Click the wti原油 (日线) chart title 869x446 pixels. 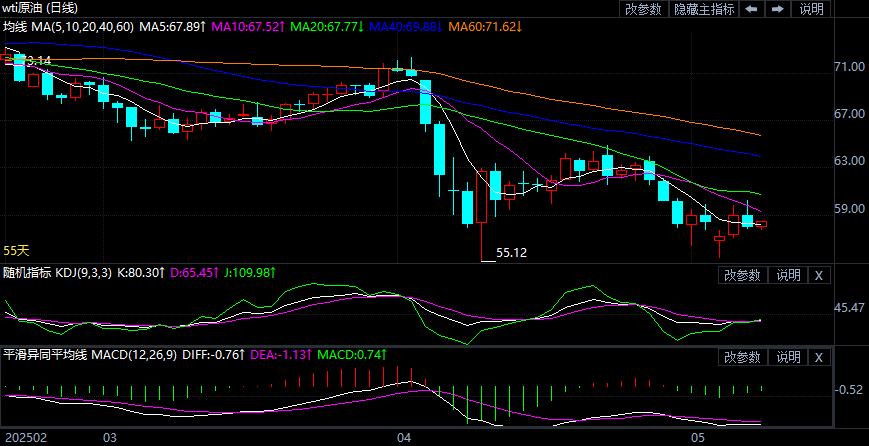(40, 9)
